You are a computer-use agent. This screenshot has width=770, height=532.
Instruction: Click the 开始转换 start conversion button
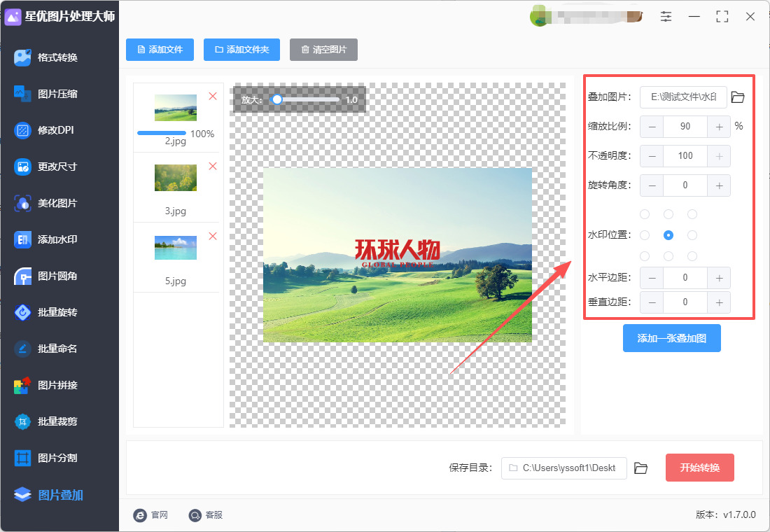click(x=700, y=468)
